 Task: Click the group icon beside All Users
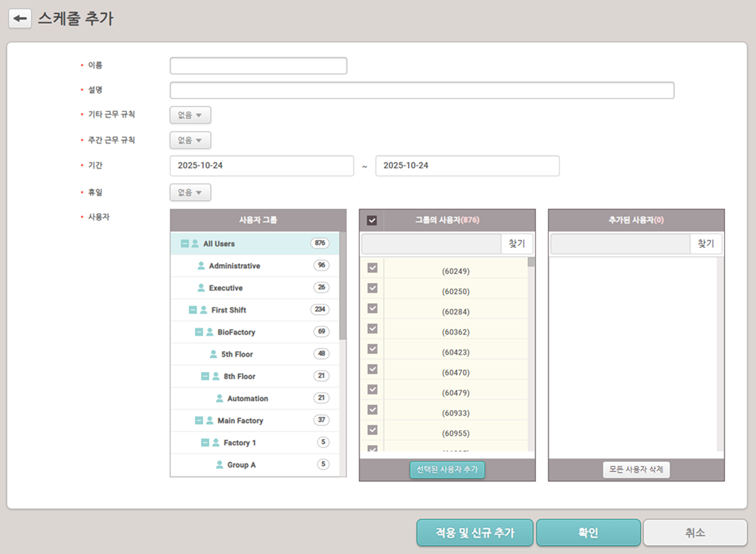coord(195,244)
